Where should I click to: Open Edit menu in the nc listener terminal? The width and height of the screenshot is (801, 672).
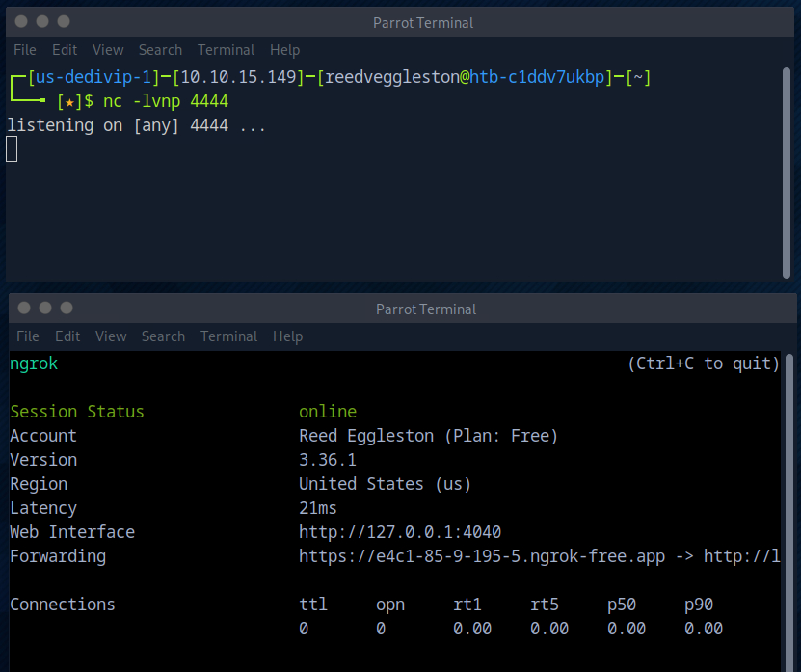pos(65,50)
